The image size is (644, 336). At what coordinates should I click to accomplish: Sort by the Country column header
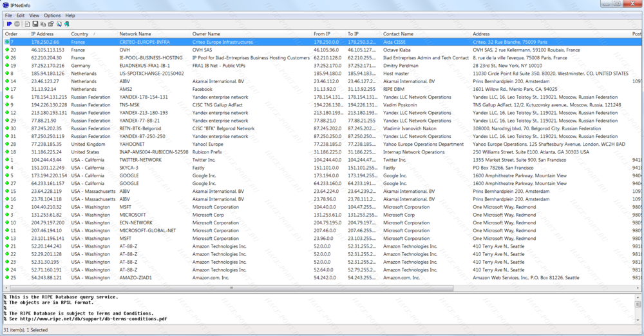click(x=92, y=34)
